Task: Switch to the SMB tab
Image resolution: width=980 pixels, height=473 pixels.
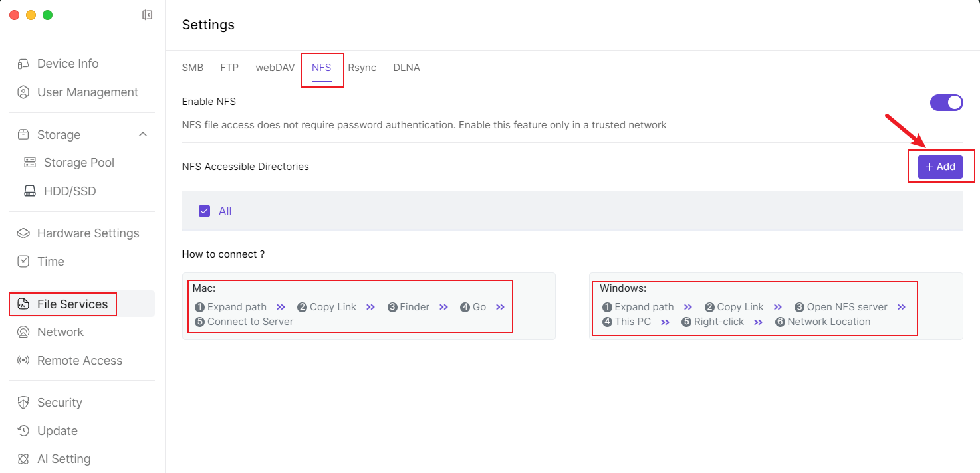Action: pyautogui.click(x=193, y=68)
